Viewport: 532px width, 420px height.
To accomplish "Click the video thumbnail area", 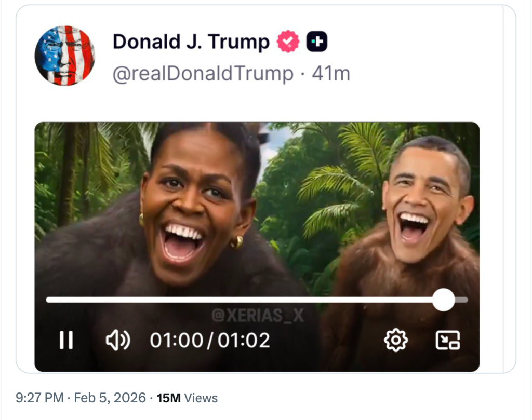I will (256, 208).
